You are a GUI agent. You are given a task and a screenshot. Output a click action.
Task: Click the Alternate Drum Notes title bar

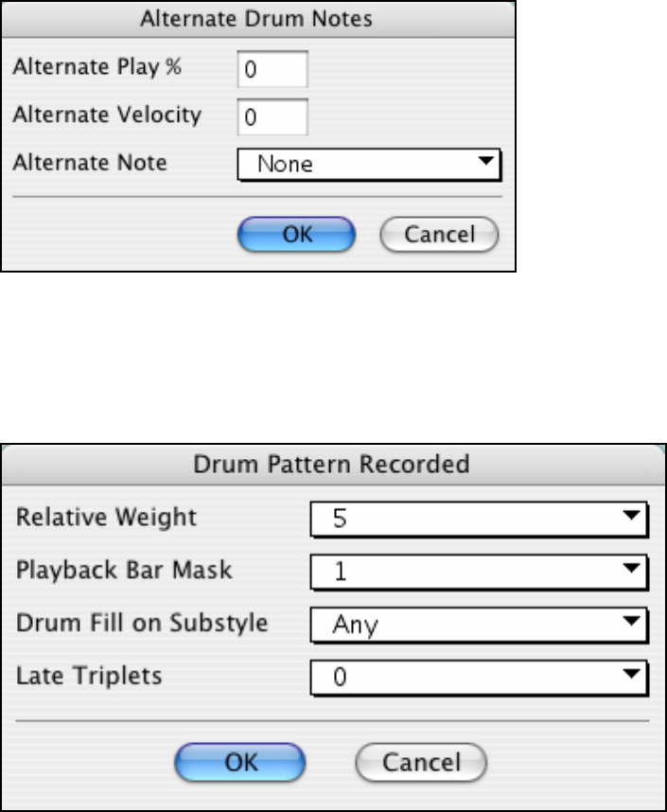tap(258, 17)
